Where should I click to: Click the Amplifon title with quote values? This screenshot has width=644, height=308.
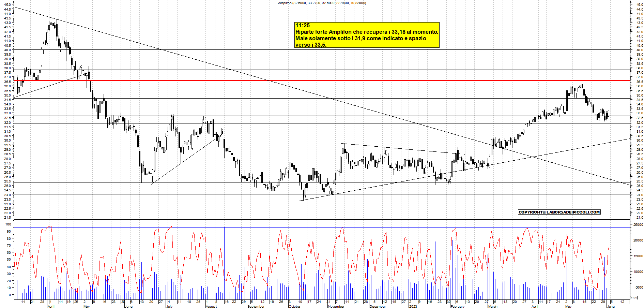(322, 3)
